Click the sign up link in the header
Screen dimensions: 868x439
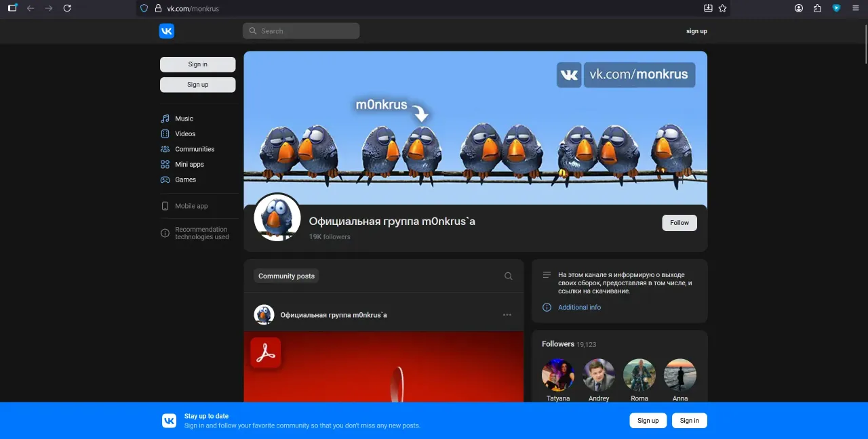click(696, 31)
